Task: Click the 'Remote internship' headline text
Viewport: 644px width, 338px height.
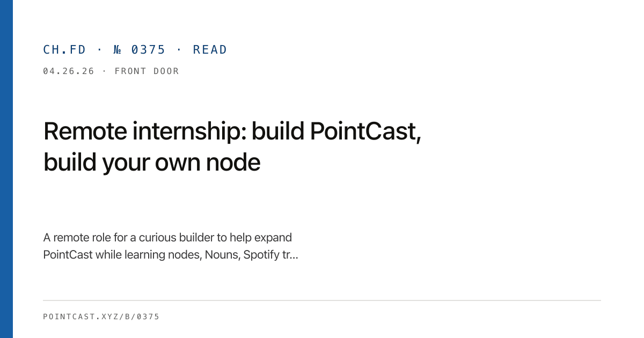Action: [x=145, y=131]
